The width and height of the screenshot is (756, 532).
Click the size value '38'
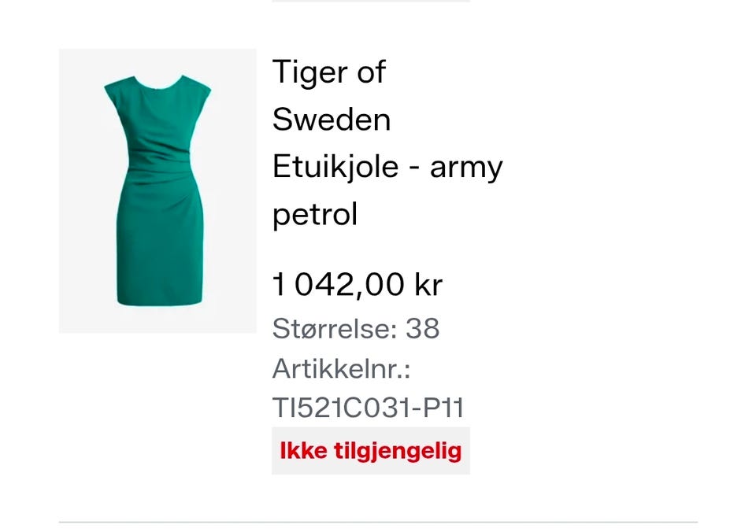click(422, 329)
